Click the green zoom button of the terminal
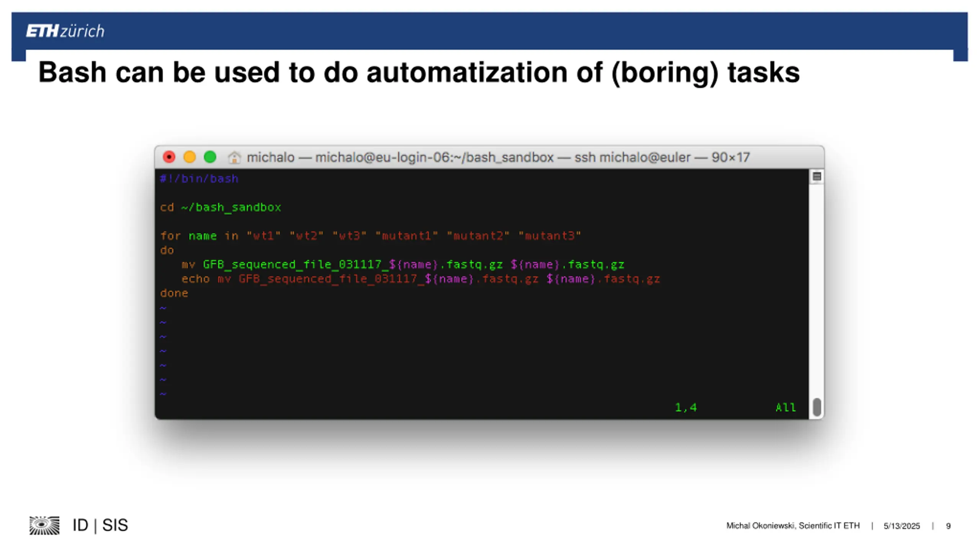The height and width of the screenshot is (551, 980). point(210,157)
